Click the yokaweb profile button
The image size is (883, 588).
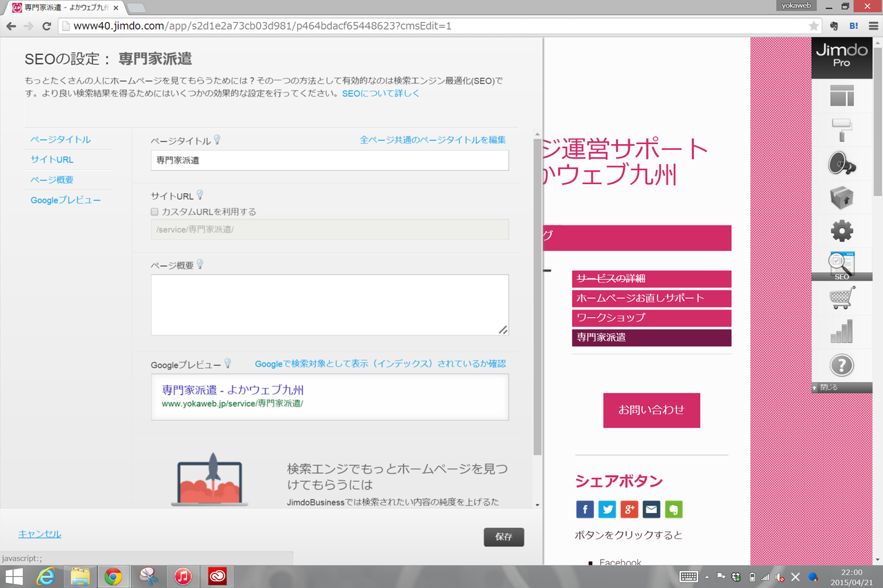pos(796,6)
